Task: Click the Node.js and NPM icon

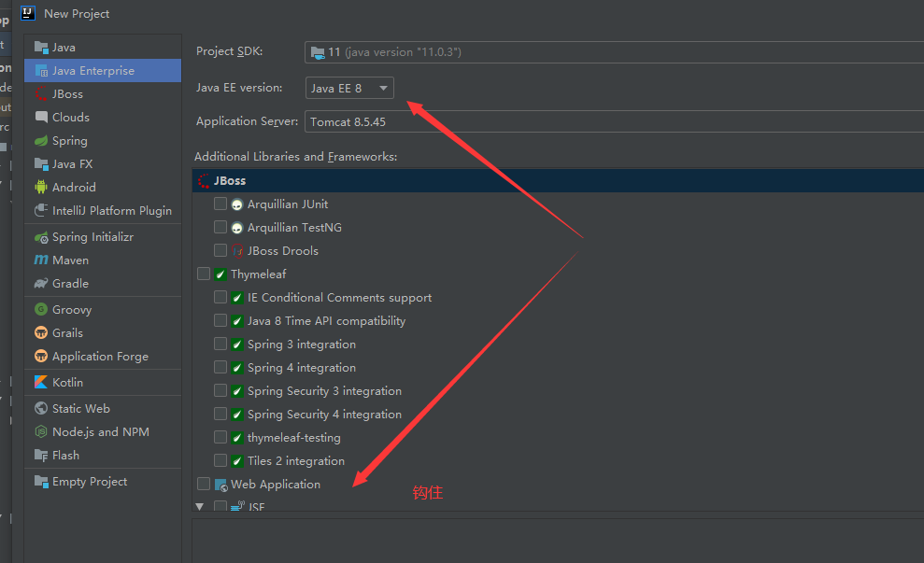Action: pyautogui.click(x=41, y=432)
